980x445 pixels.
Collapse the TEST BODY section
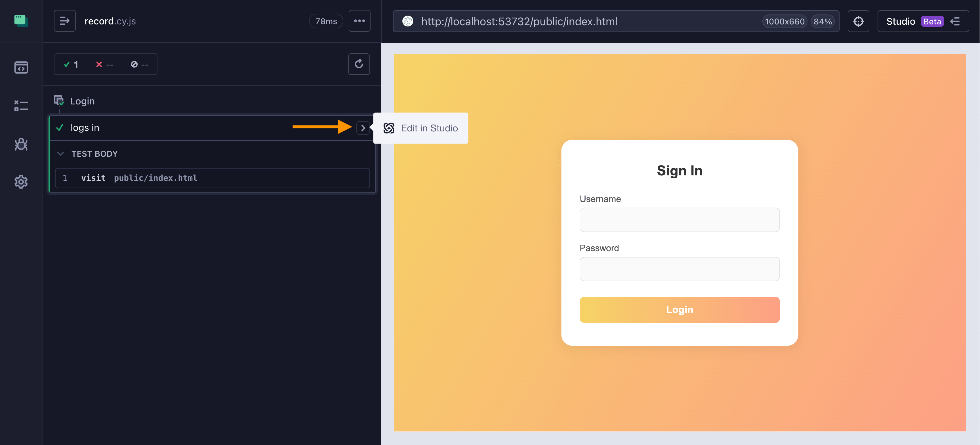pos(61,154)
